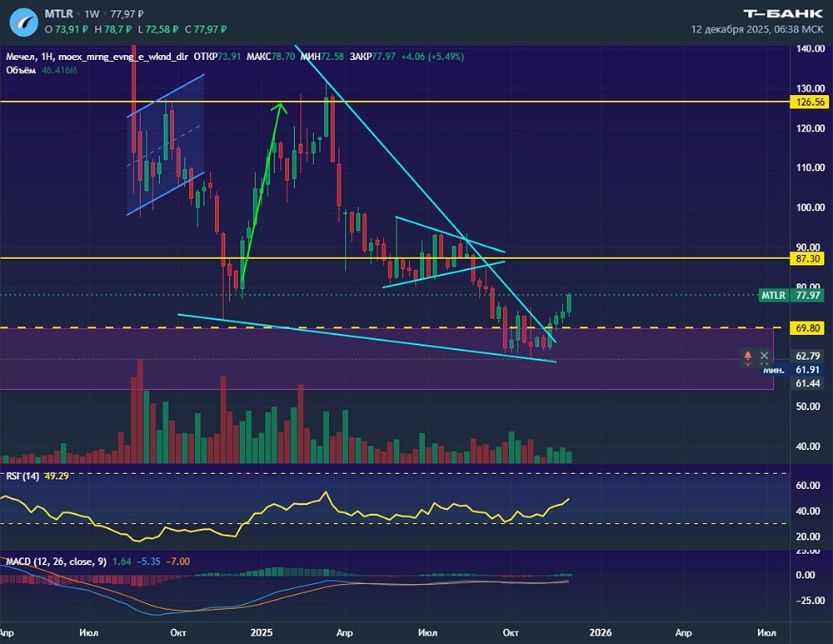Viewport: 833px width, 644px height.
Task: Click the 2025 label on the time axis
Action: [x=262, y=633]
